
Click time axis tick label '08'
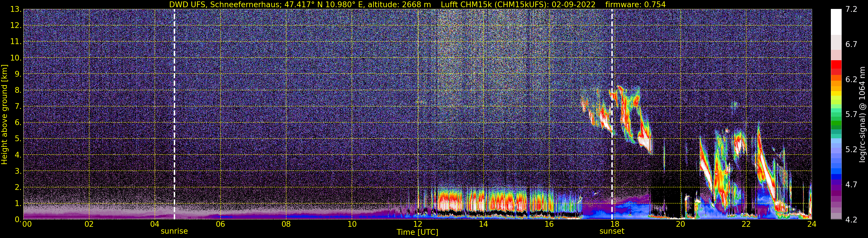tap(286, 224)
